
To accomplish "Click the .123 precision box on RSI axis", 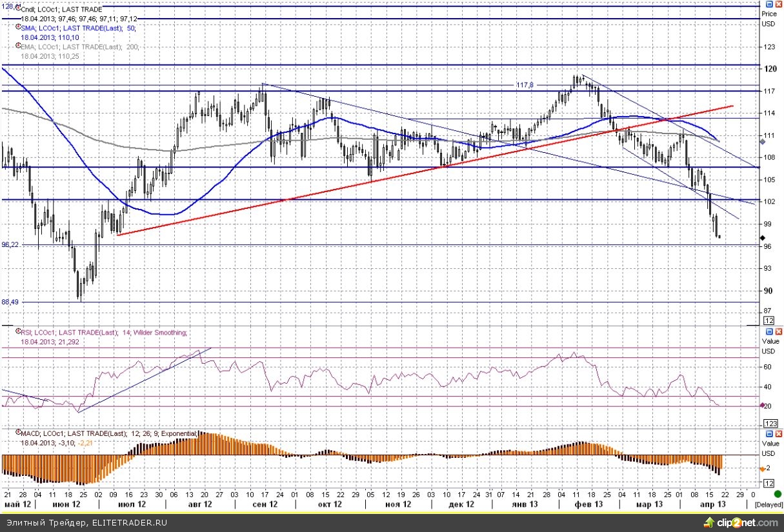I will 769,423.
